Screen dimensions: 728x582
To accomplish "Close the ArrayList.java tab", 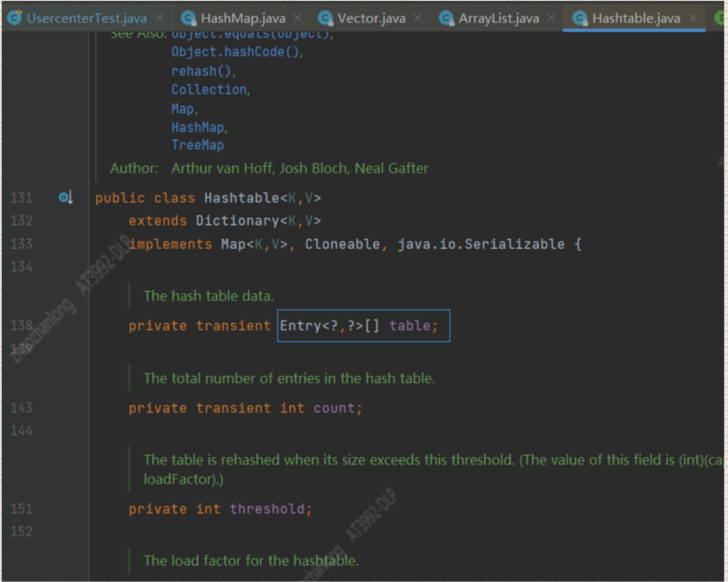I will (x=551, y=18).
